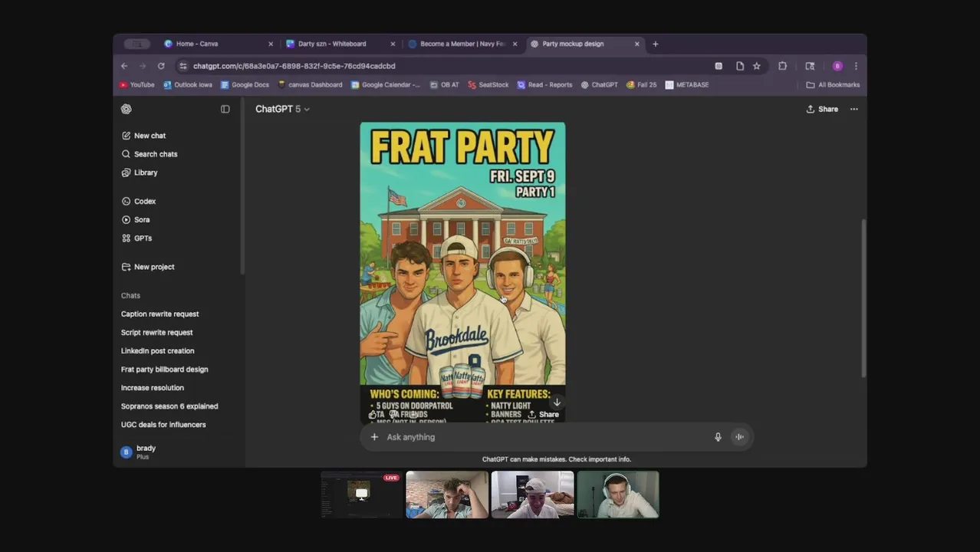Click the address bar URL

pos(294,66)
